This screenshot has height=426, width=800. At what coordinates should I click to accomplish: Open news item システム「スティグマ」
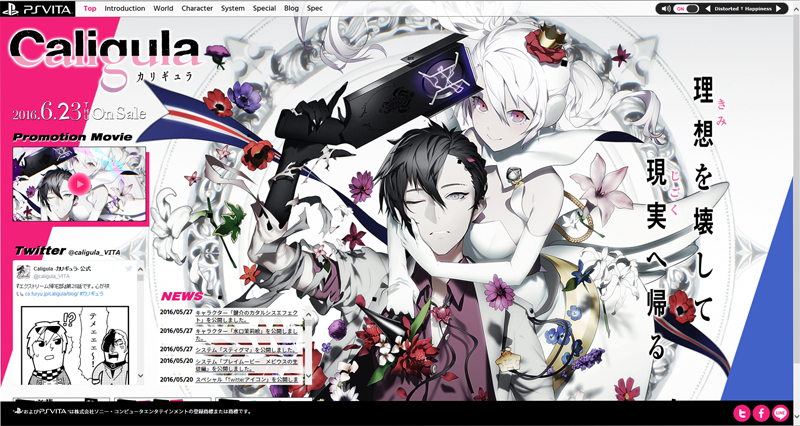pos(247,349)
